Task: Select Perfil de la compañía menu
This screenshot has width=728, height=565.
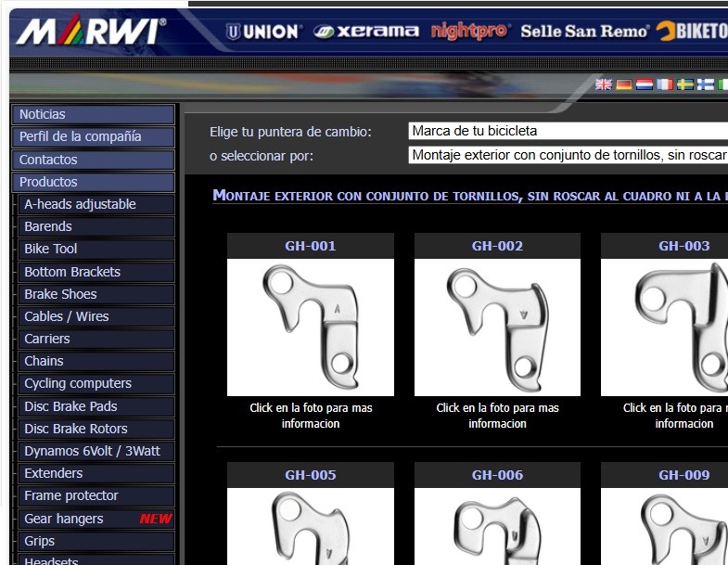Action: pyautogui.click(x=93, y=136)
